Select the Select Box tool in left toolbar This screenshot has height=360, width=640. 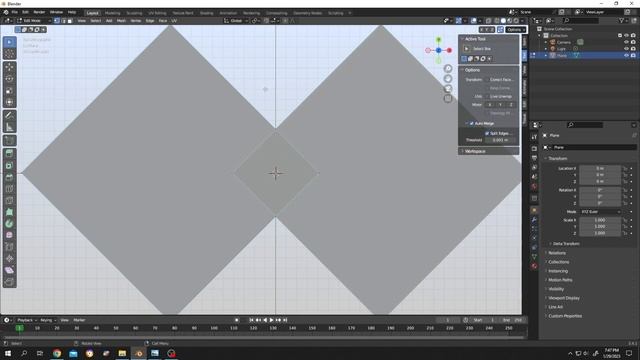click(9, 42)
